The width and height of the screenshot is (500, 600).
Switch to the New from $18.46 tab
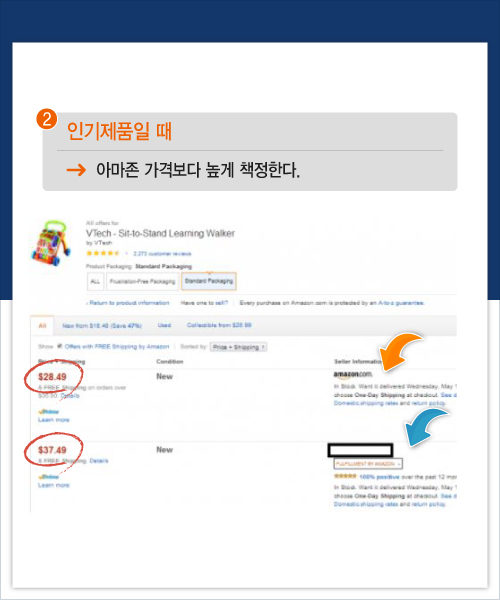(102, 326)
